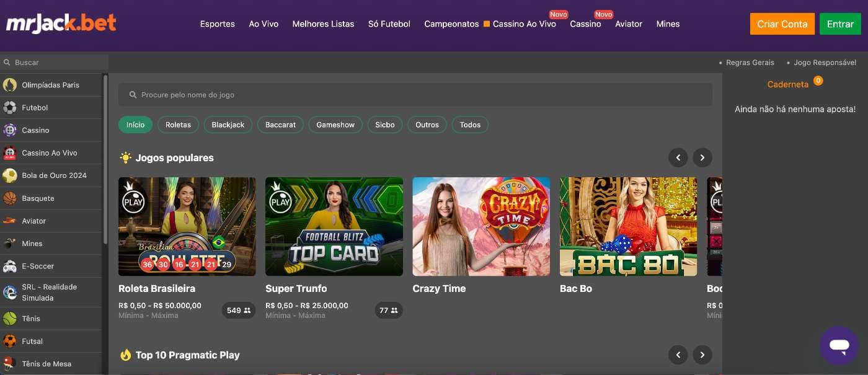Viewport: 868px width, 375px height.
Task: Select the Roletas category filter
Action: tap(179, 125)
